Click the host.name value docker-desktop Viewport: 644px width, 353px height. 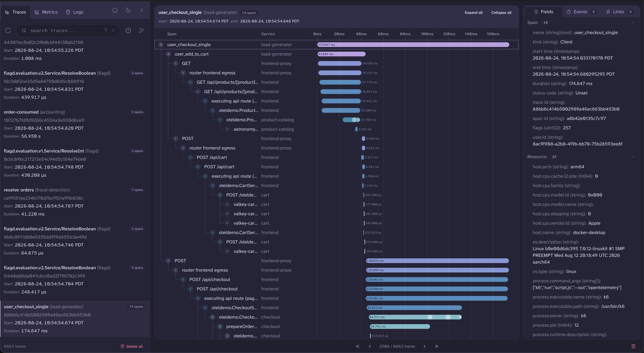pyautogui.click(x=589, y=233)
